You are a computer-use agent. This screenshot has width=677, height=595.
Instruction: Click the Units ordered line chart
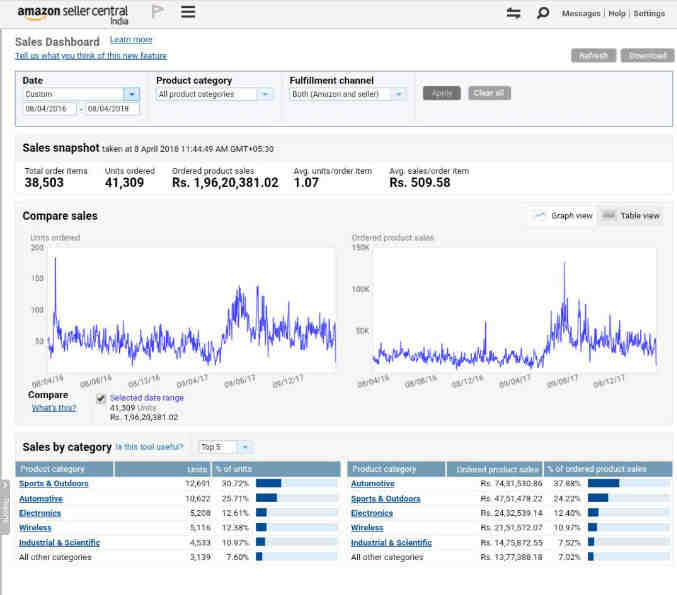coord(192,310)
